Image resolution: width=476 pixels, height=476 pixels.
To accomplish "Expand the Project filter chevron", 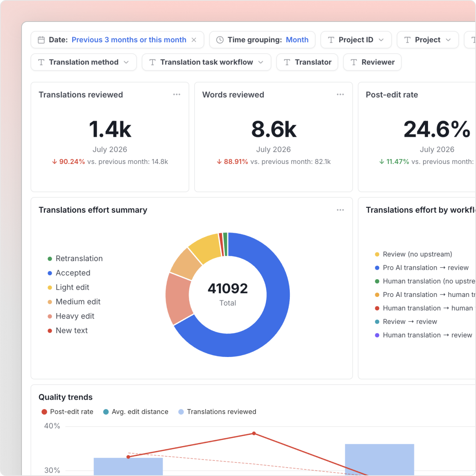I will pos(448,40).
